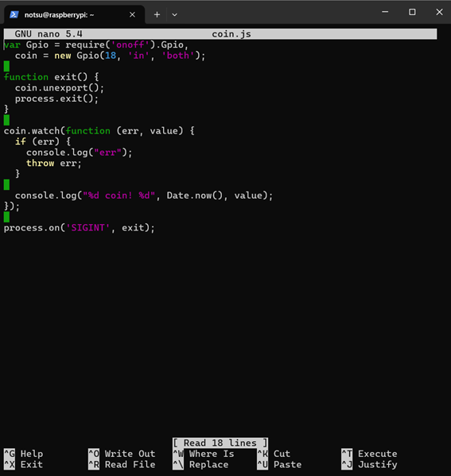The height and width of the screenshot is (476, 451).
Task: Place cursor on the number 18
Action: tap(111, 56)
